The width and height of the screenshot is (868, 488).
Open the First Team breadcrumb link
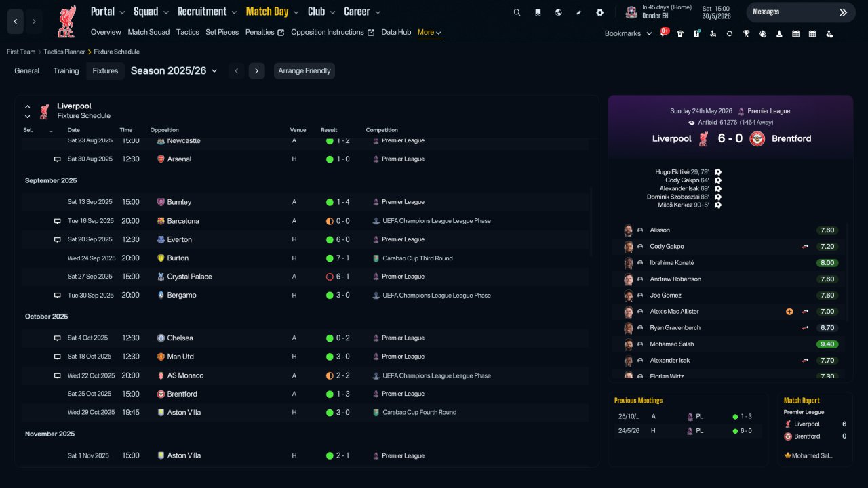coord(21,52)
